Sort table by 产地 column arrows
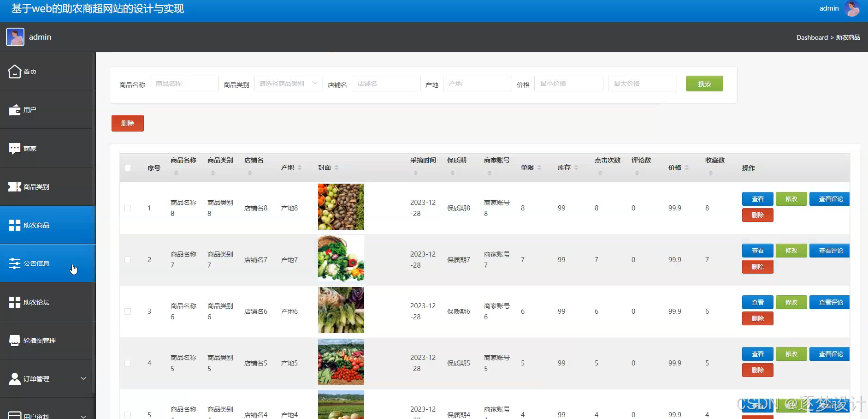This screenshot has width=868, height=419. [x=300, y=168]
